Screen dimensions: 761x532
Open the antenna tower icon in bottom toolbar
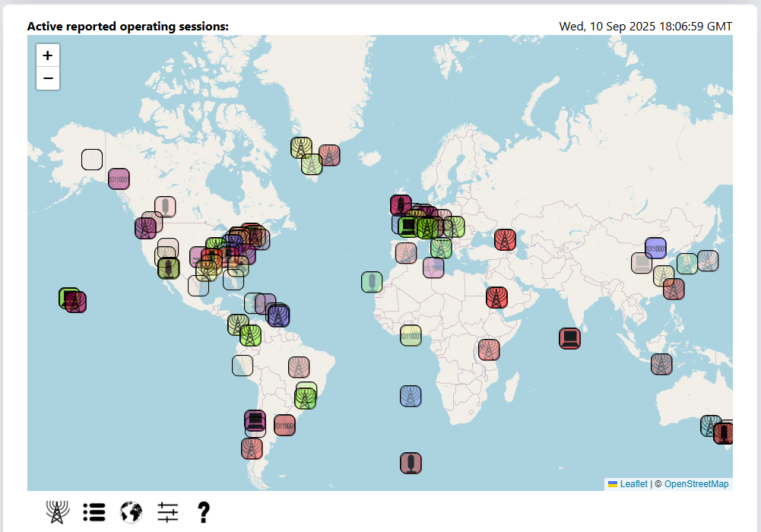click(x=57, y=512)
